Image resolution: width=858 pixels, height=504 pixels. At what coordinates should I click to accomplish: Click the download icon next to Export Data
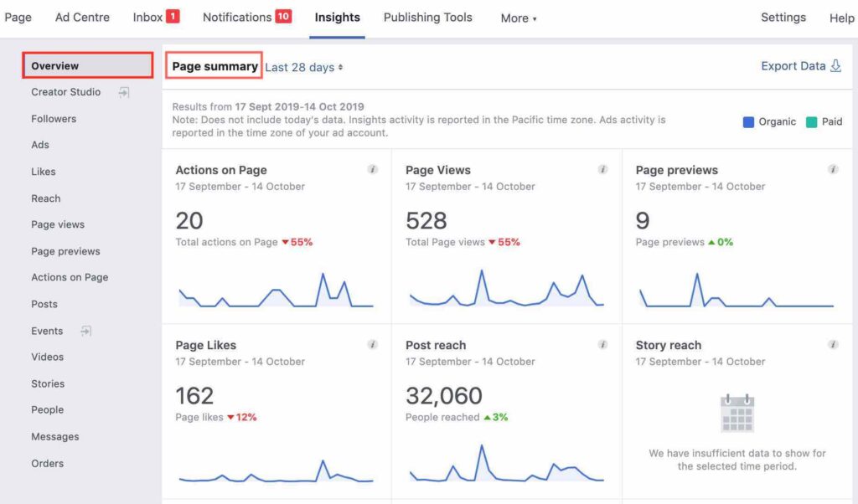pos(835,66)
